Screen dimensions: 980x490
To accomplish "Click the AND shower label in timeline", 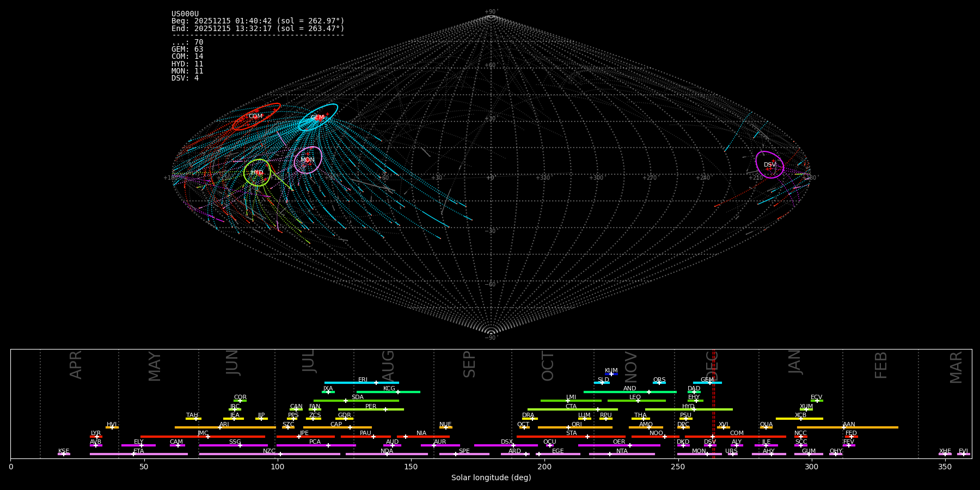I will tap(630, 389).
